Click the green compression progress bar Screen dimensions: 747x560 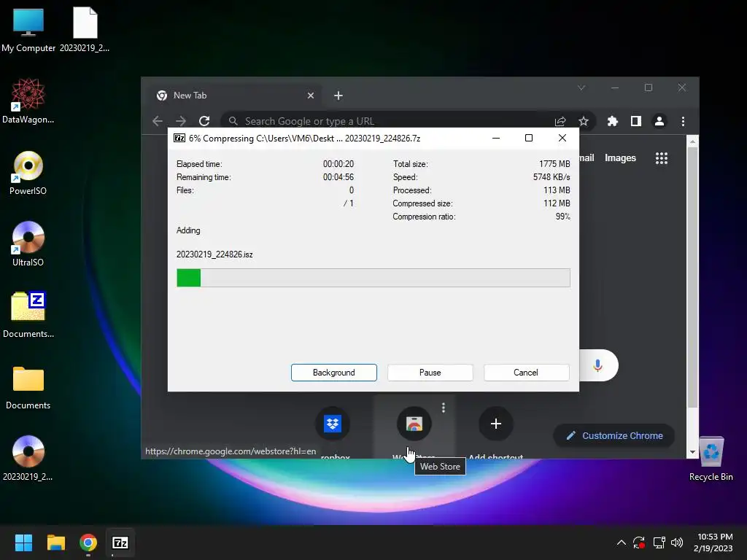pyautogui.click(x=373, y=278)
